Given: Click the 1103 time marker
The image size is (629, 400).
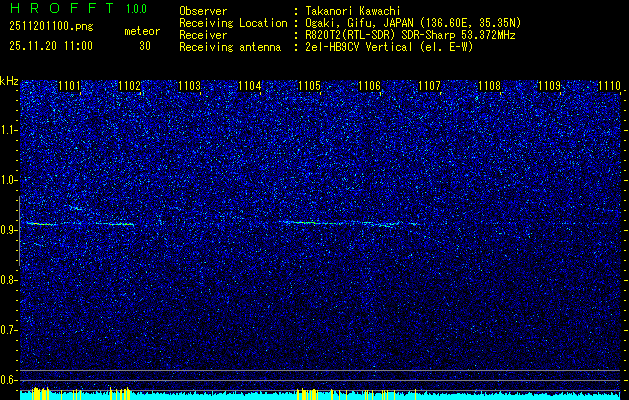Looking at the screenshot, I should [x=189, y=86].
